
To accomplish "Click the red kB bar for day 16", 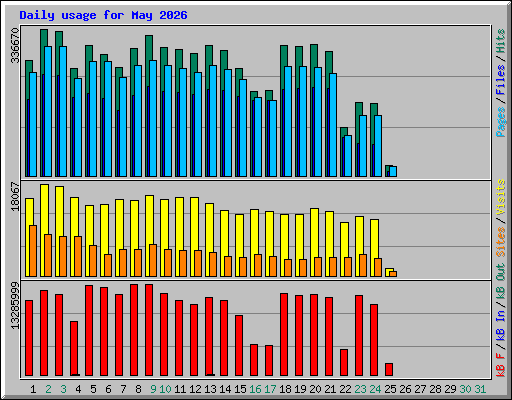I will coord(254,360).
